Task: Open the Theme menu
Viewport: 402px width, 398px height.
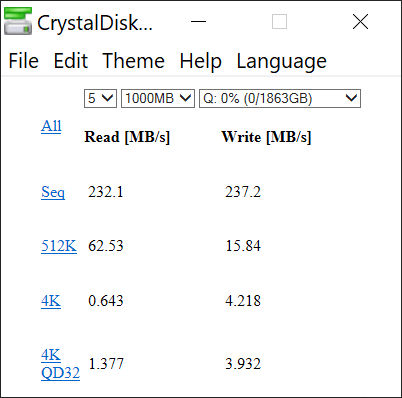Action: pyautogui.click(x=134, y=61)
